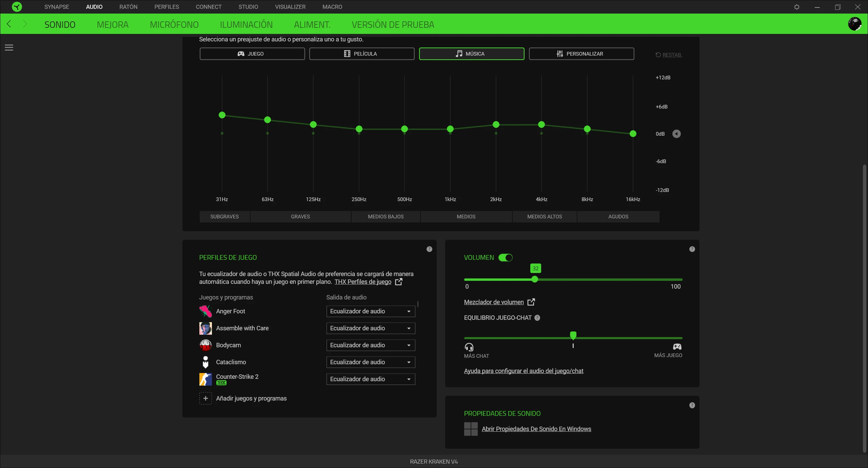
Task: Toggle the Volumen switch
Action: (506, 257)
